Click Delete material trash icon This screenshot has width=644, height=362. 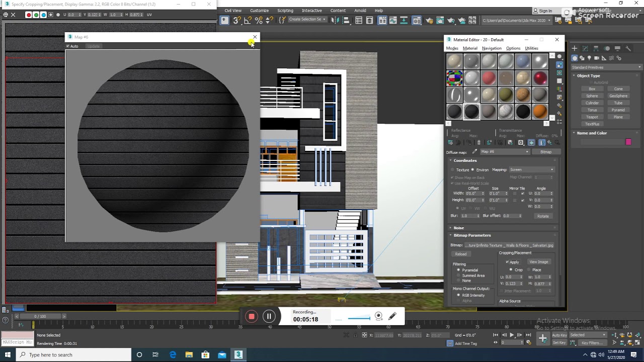478,142
